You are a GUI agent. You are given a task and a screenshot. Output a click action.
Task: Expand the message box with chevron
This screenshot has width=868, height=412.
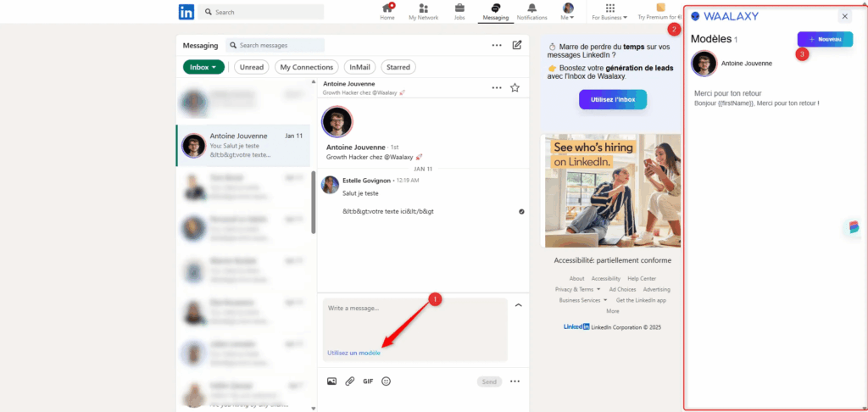tap(518, 305)
